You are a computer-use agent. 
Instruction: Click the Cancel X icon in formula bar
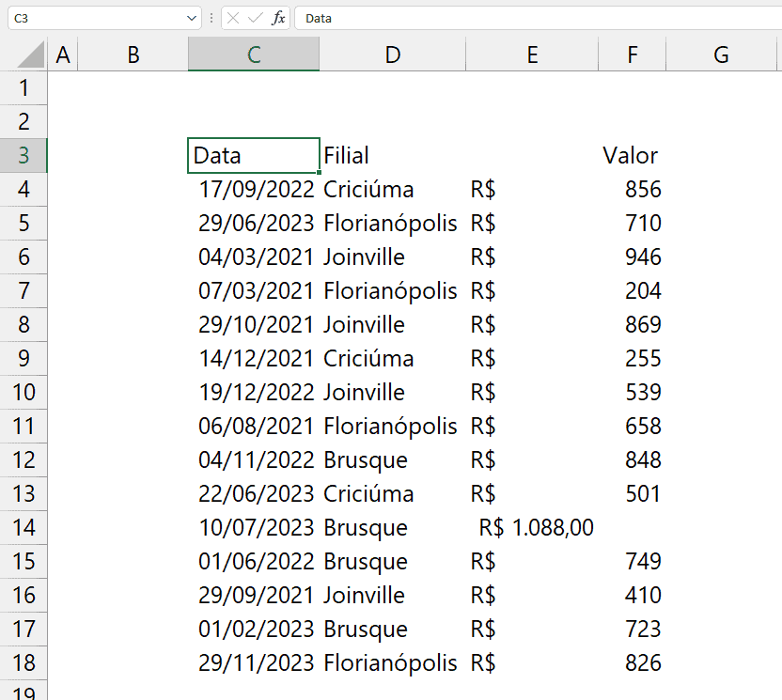pyautogui.click(x=233, y=19)
